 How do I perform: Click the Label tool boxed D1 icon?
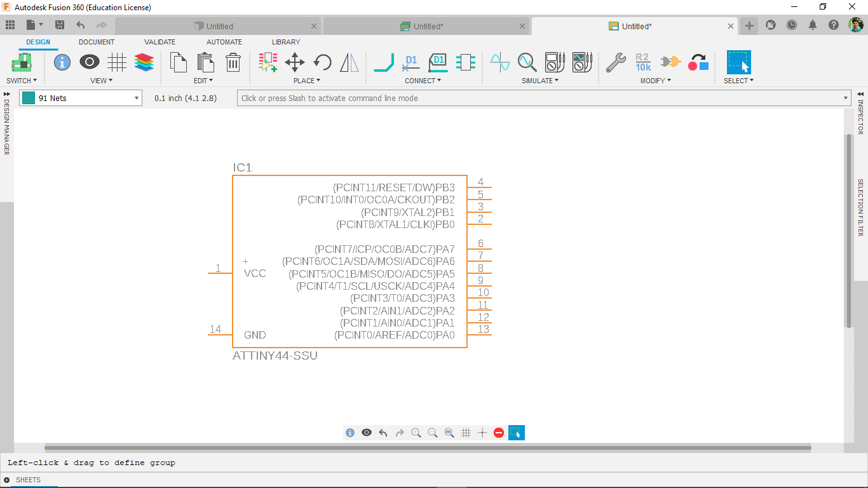[438, 62]
